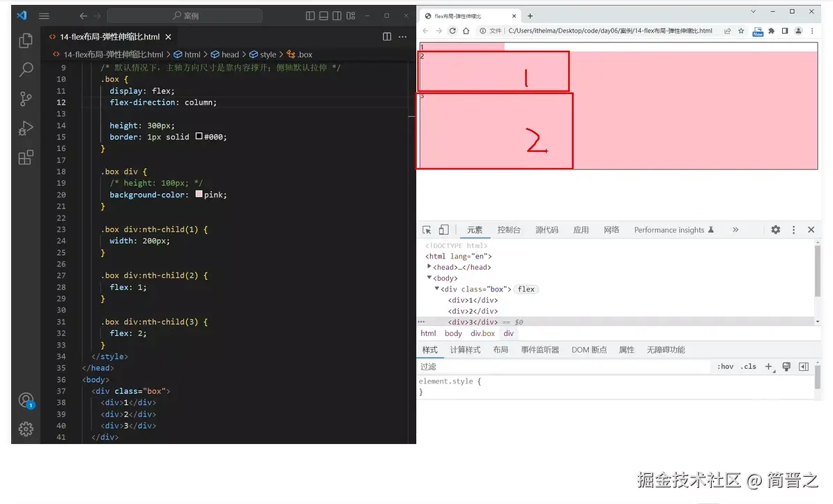The height and width of the screenshot is (504, 833).
Task: Select div.box in the breadcrumb bar
Action: [x=482, y=333]
